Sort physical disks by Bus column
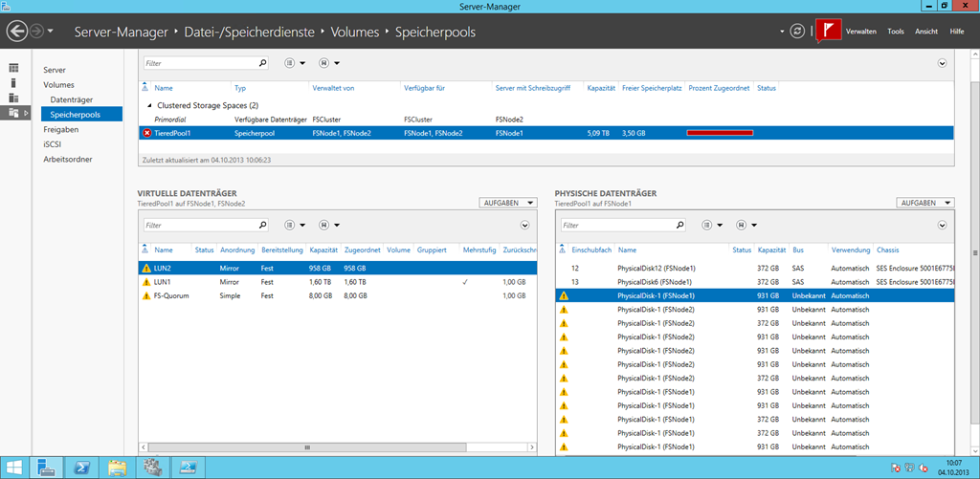The image size is (980, 479). click(796, 250)
